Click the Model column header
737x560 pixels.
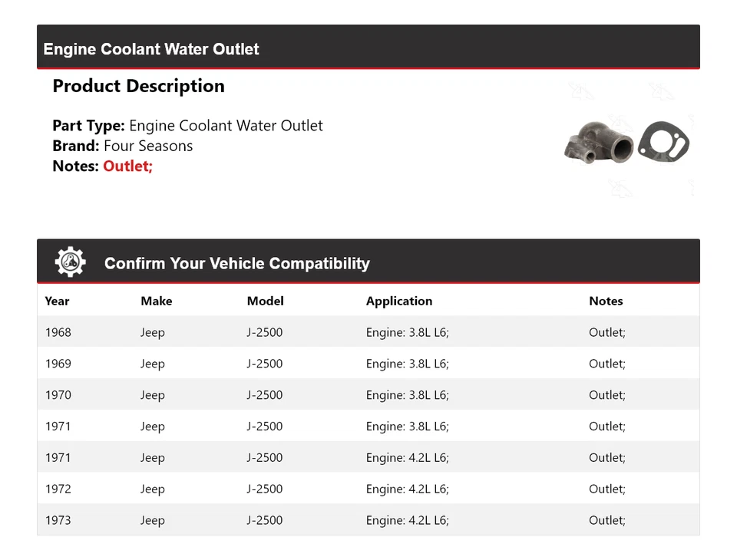tap(265, 301)
